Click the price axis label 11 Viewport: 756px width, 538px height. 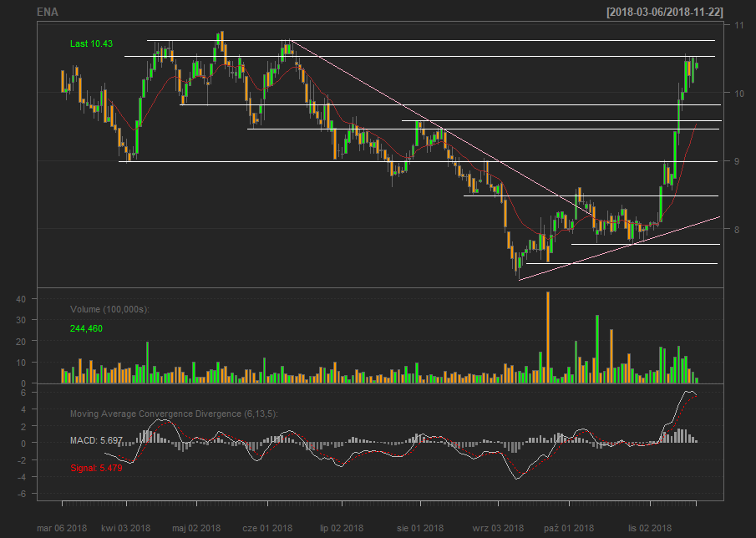coord(738,25)
